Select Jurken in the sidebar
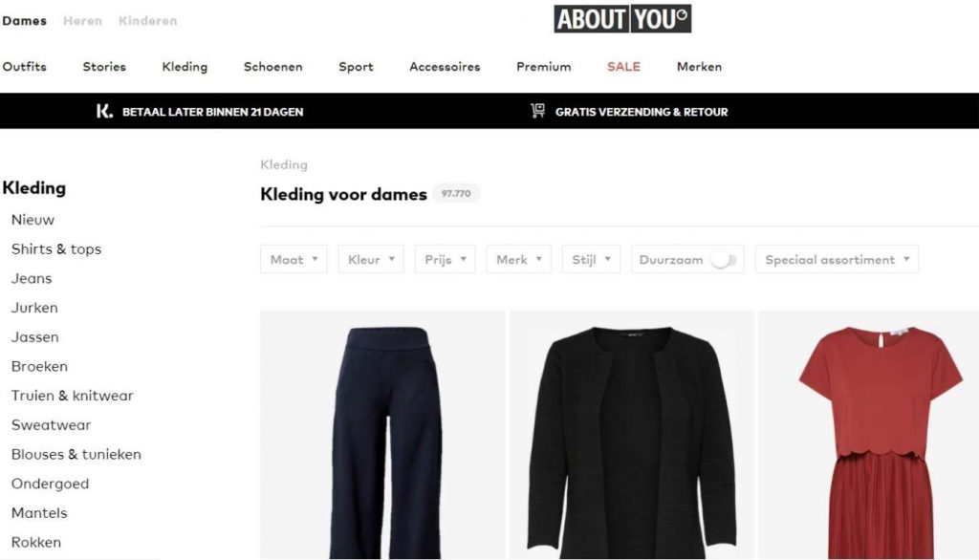The width and height of the screenshot is (979, 560). tap(34, 308)
